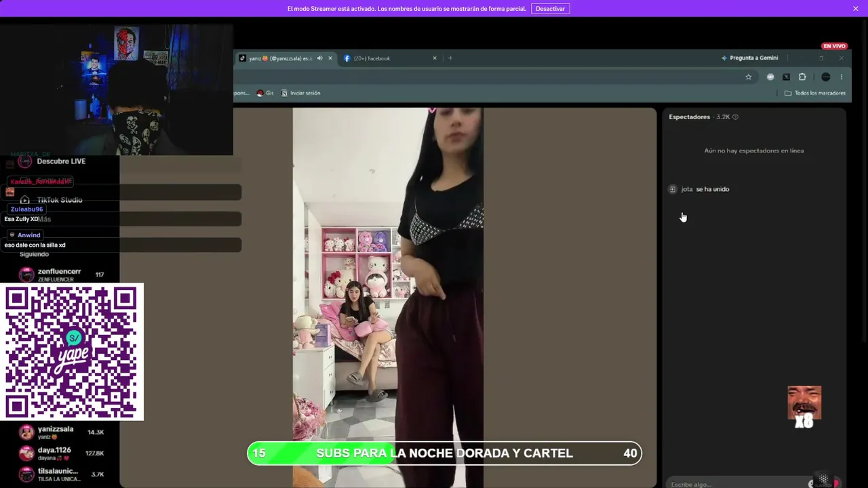This screenshot has width=868, height=488.
Task: Open yanizzsala followed channel
Action: coord(61,432)
